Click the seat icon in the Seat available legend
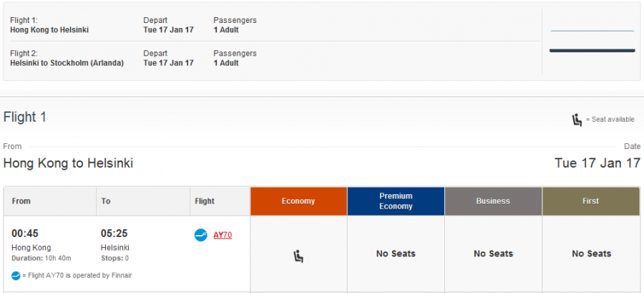The width and height of the screenshot is (644, 293). click(577, 120)
